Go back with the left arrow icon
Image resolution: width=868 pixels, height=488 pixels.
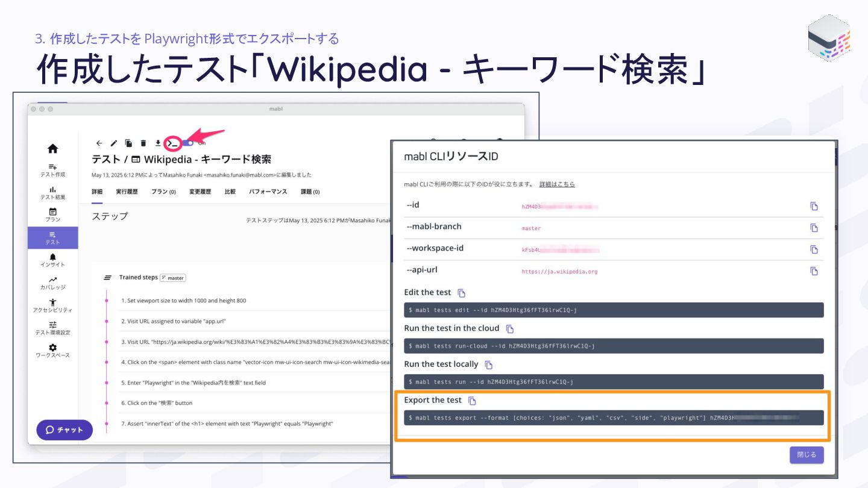99,143
